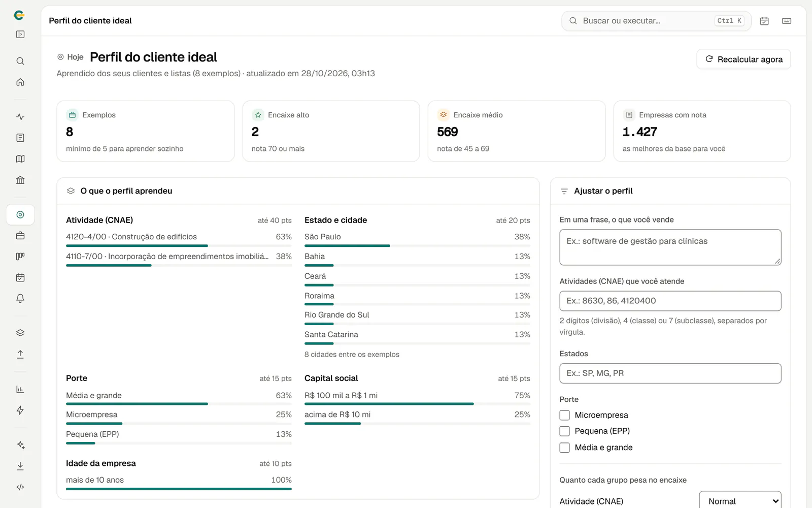812x508 pixels.
Task: Open the briefcase icon in sidebar
Action: 20,236
